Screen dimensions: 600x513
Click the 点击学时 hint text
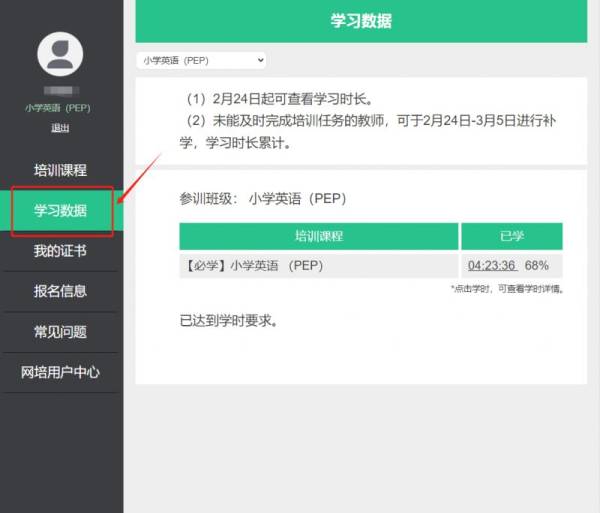pos(507,289)
